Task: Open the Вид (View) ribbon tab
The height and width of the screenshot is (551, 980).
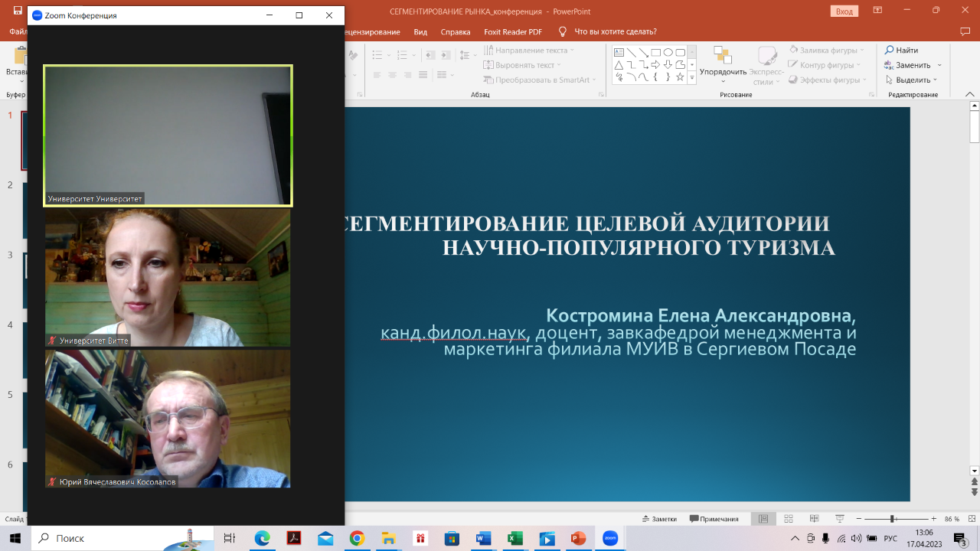Action: 420,31
